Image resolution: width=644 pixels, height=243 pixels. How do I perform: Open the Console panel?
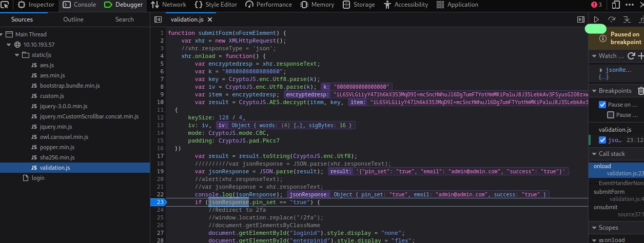(80, 5)
